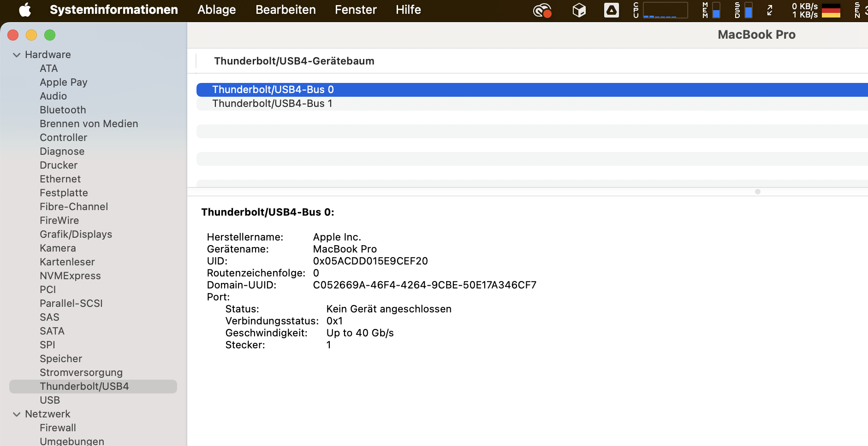Collapse the Hardware section
The image size is (868, 446).
point(17,55)
